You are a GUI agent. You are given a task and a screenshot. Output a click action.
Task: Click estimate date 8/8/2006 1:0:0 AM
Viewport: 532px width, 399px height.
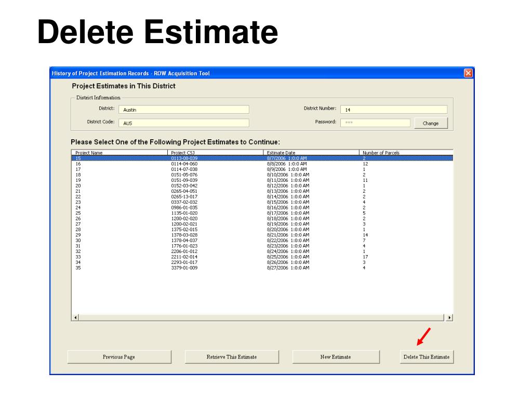287,164
